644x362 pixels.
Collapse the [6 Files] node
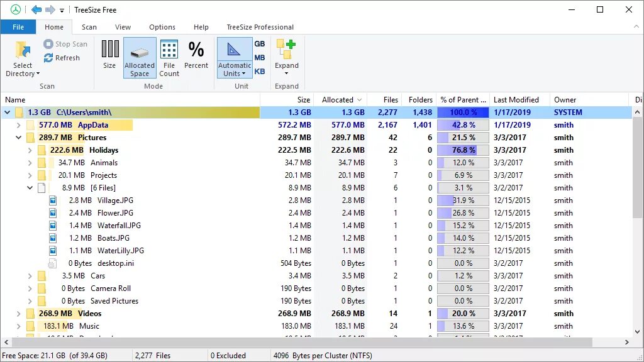(x=30, y=188)
